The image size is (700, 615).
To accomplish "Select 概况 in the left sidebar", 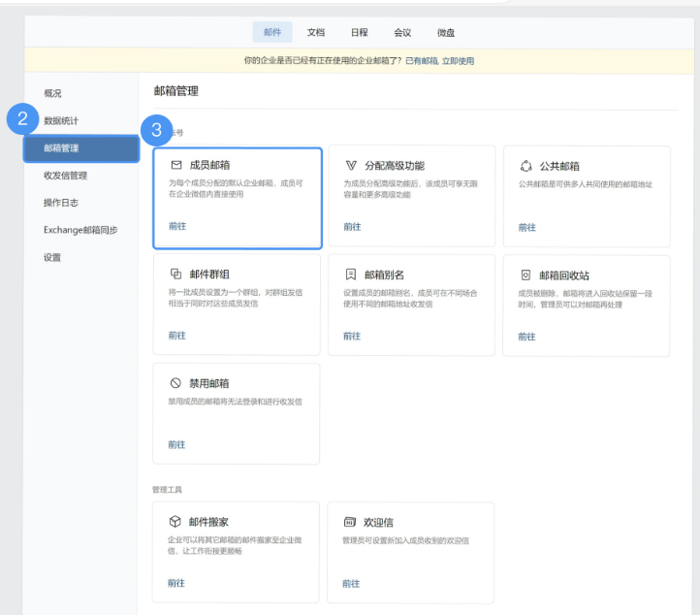I will pyautogui.click(x=52, y=93).
